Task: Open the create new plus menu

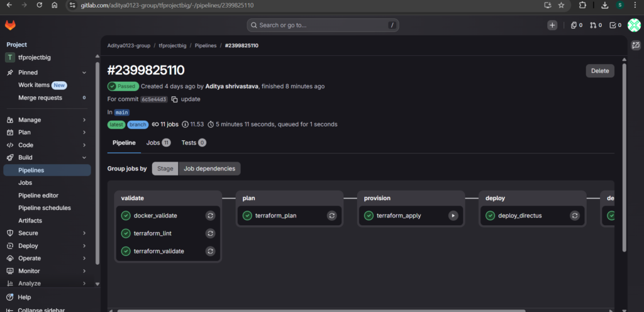Action: click(552, 25)
